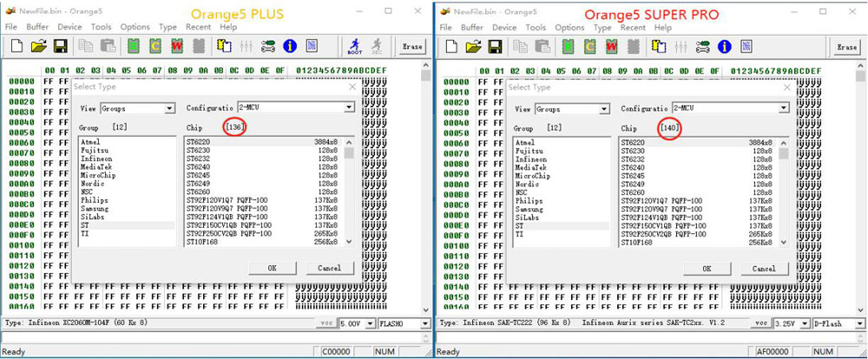Viewport: 868px width, 359px height.
Task: Click Open folder icon in right SUPER PRO window
Action: click(x=472, y=46)
